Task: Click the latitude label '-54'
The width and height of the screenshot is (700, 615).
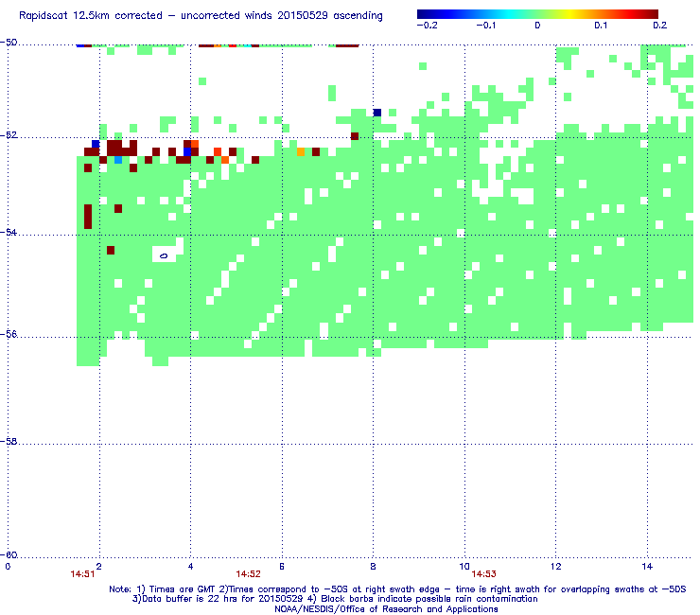Action: [9, 232]
